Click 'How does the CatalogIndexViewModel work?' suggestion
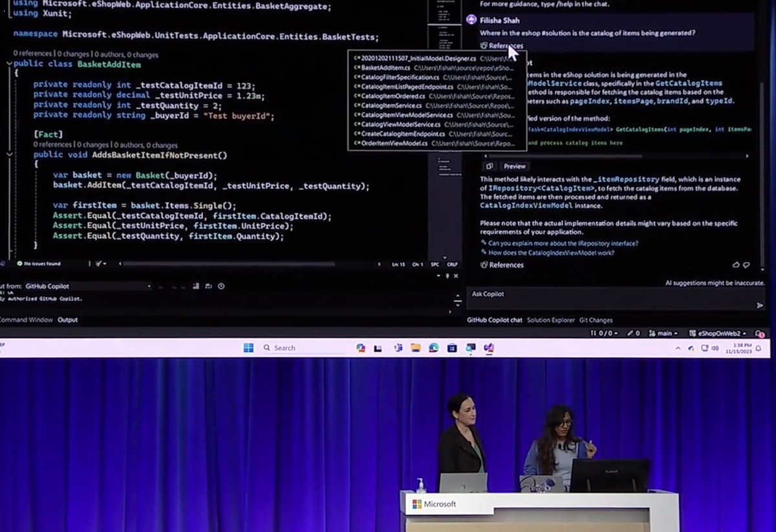 [551, 253]
